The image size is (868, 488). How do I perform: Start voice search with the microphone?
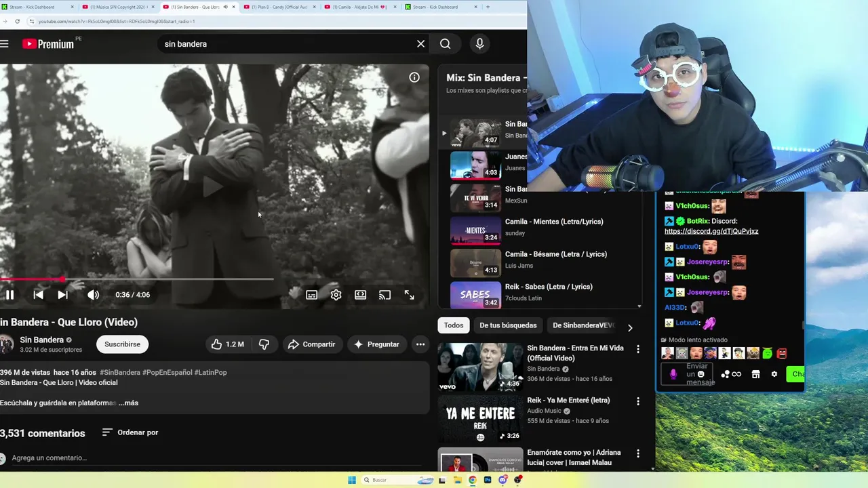(x=479, y=44)
